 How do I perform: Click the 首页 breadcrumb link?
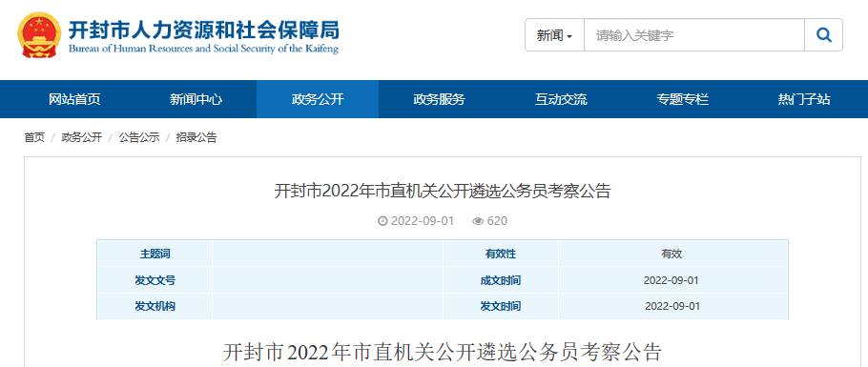coord(34,138)
